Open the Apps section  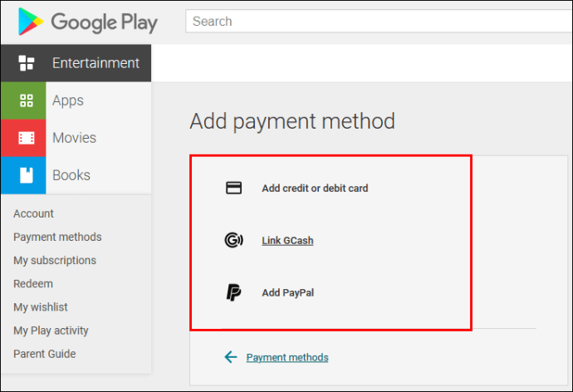click(x=68, y=100)
